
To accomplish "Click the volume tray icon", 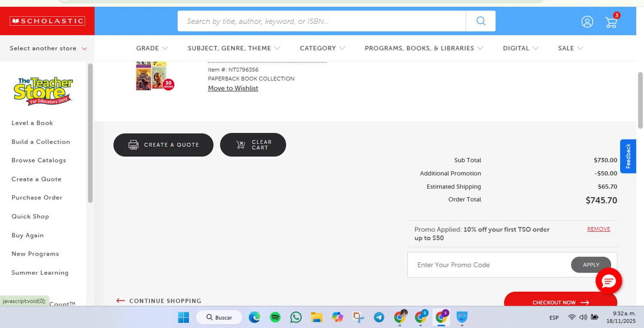I will pos(583,317).
